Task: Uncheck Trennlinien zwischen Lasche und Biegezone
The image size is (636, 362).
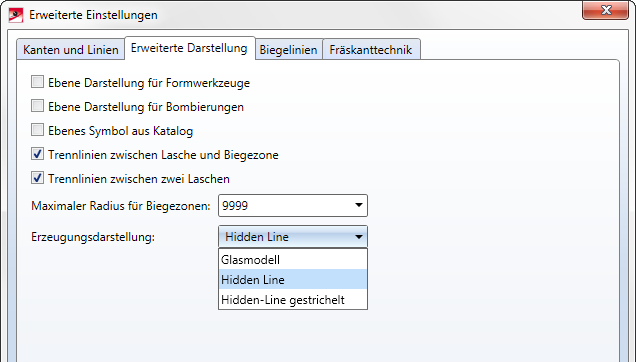Action: (x=37, y=154)
